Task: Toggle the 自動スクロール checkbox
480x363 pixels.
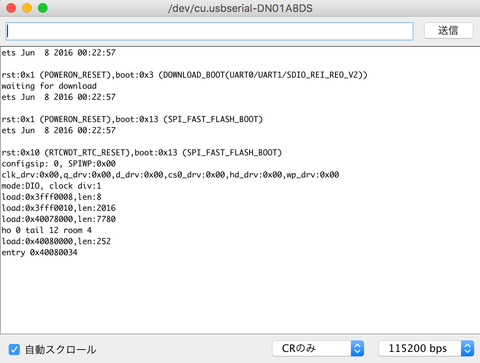Action: 14,349
